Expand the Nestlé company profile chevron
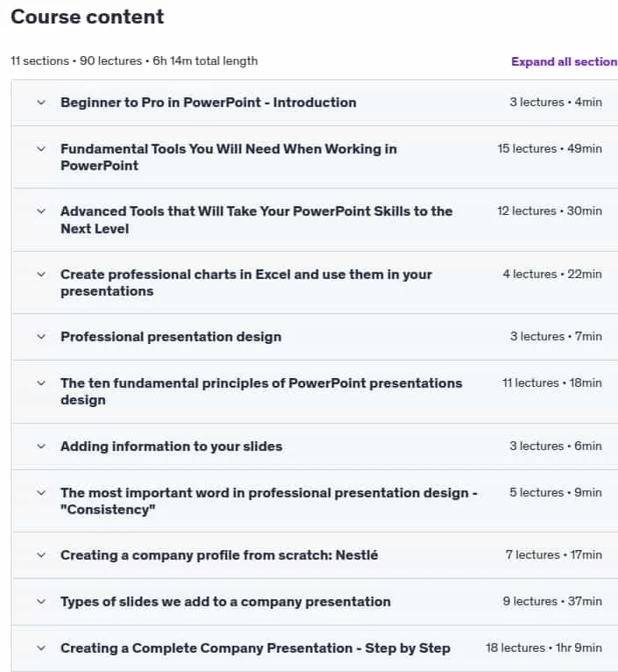 (x=41, y=555)
